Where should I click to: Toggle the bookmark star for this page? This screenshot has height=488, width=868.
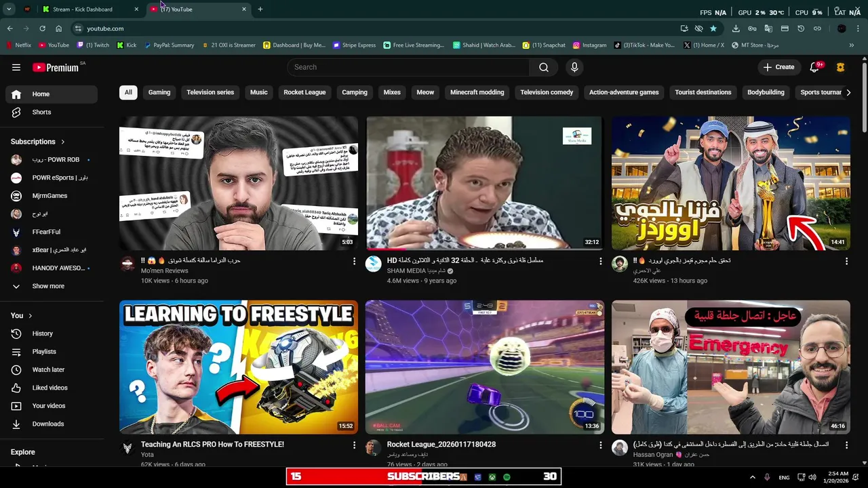(x=713, y=28)
